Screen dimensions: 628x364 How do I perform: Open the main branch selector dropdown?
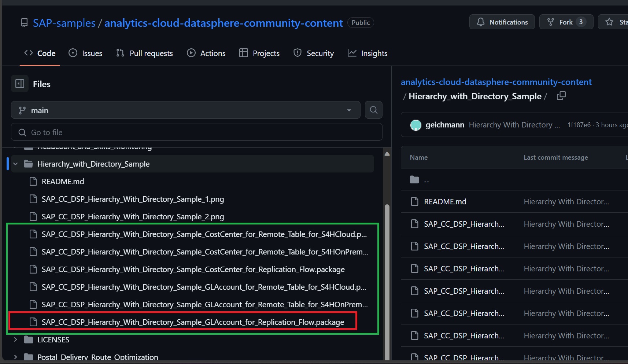pos(186,110)
